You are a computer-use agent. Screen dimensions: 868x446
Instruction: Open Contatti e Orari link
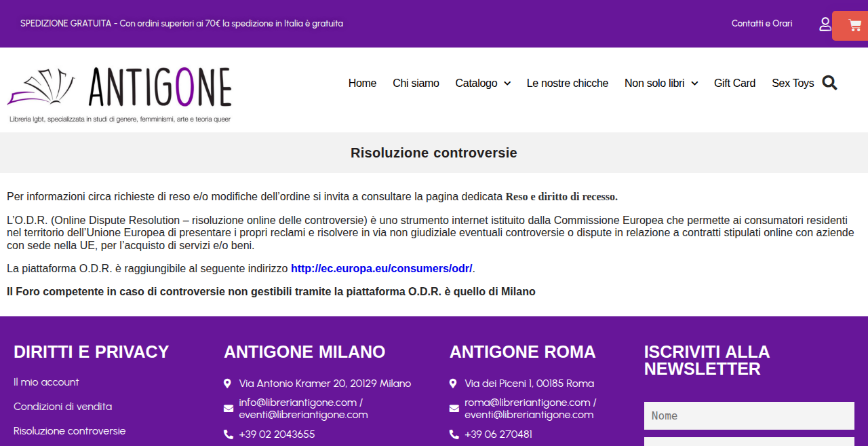pyautogui.click(x=762, y=23)
